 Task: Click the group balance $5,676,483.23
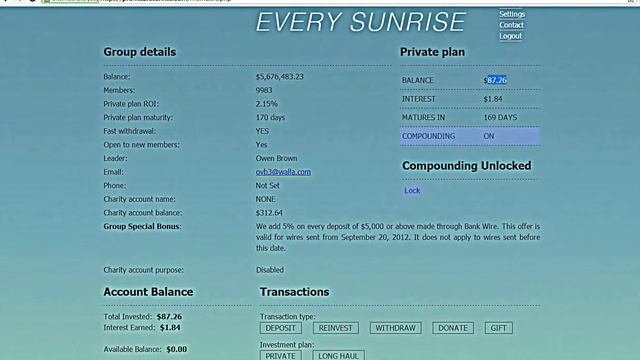click(280, 77)
